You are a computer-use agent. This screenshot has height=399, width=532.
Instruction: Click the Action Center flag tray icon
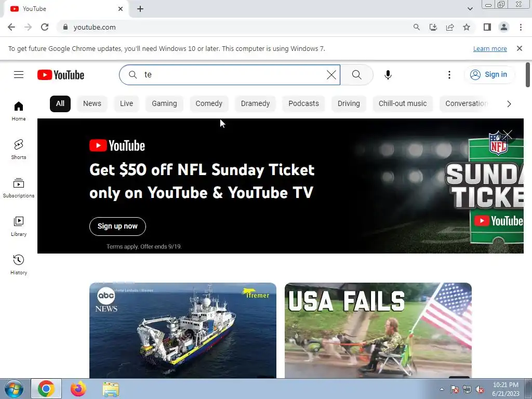click(x=455, y=390)
